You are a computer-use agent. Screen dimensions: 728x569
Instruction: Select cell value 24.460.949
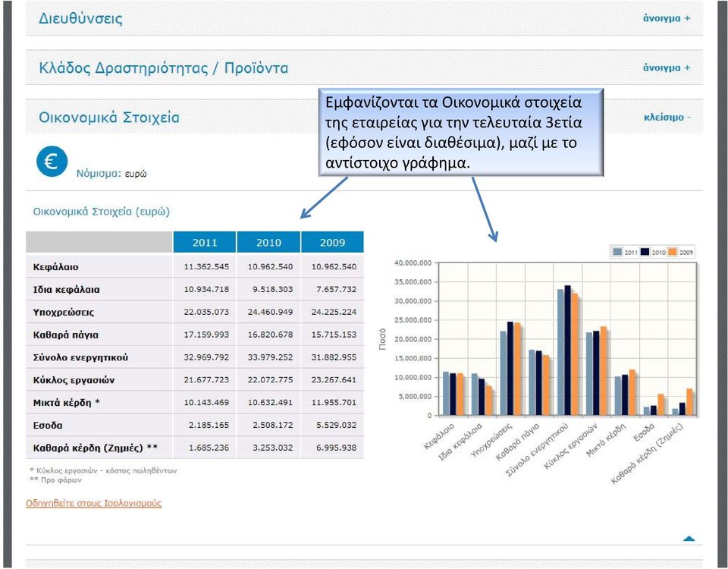pos(270,312)
